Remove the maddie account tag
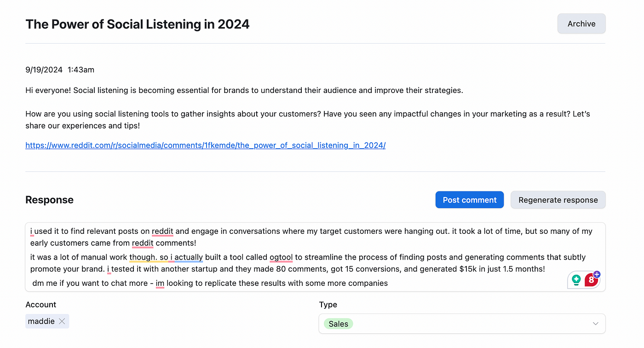Viewport: 644px width, 348px height. tap(62, 321)
